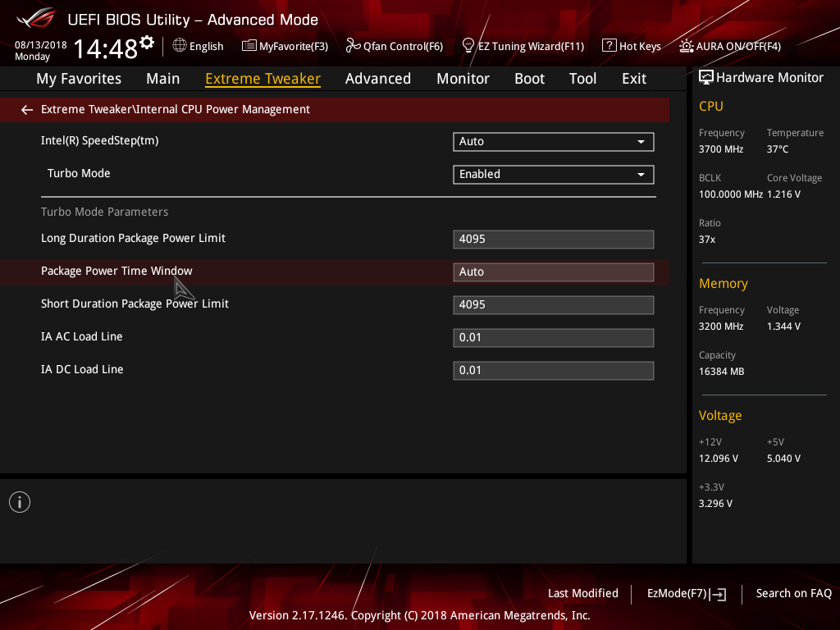This screenshot has height=630, width=840.
Task: Click Search on FAQ
Action: point(793,594)
